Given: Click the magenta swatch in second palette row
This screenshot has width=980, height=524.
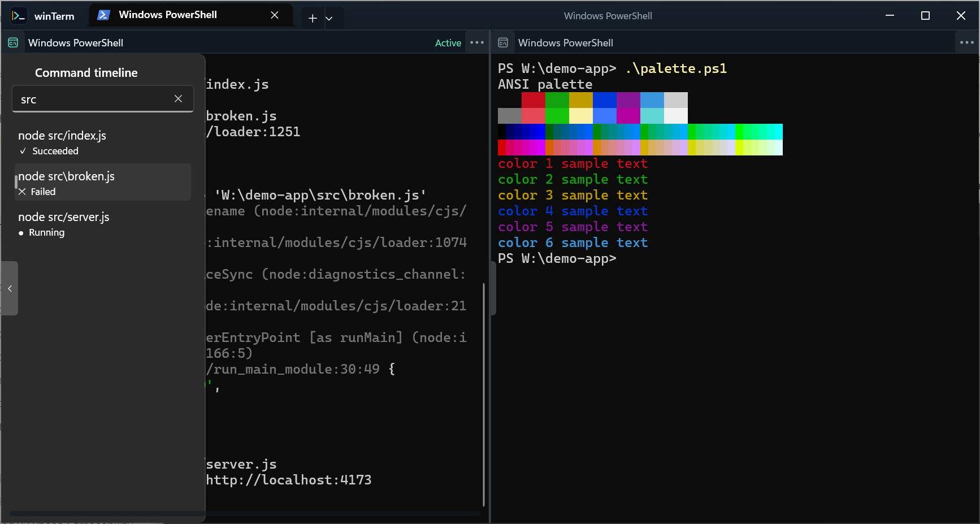Looking at the screenshot, I should (628, 116).
